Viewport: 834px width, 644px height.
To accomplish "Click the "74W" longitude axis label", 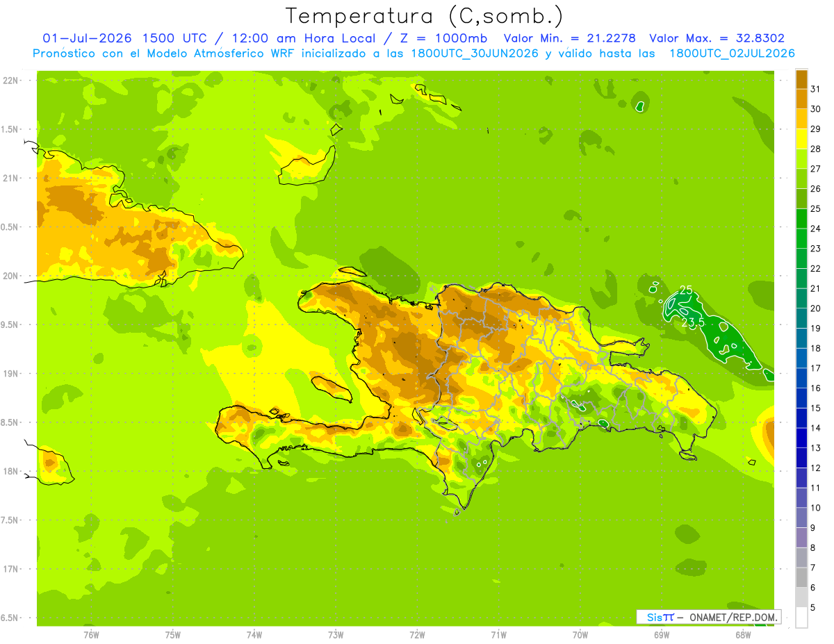I will click(x=254, y=634).
